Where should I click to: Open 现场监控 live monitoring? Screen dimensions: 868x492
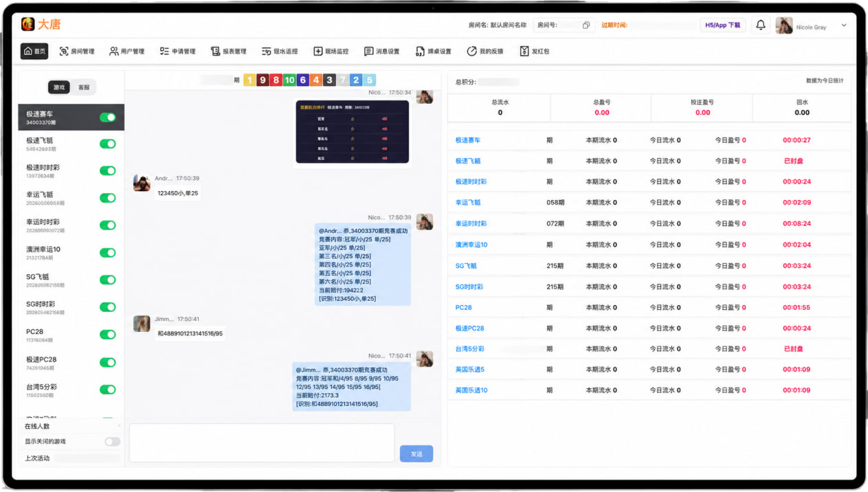click(331, 52)
